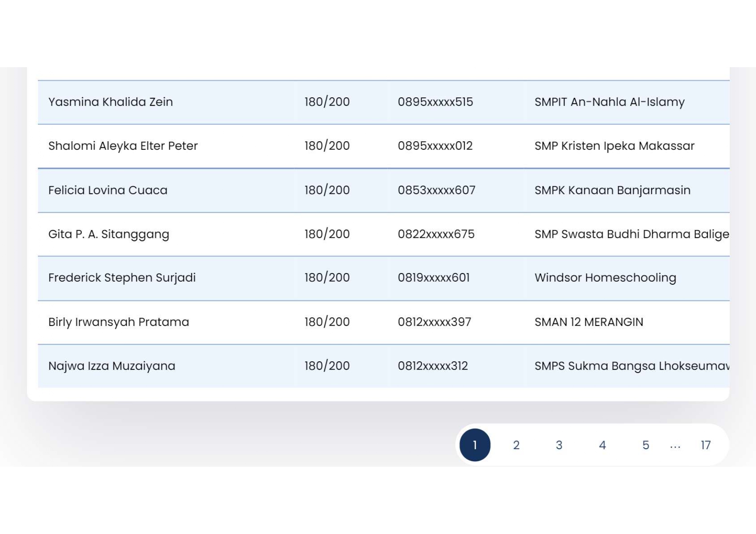Screen dimensions: 756x534
Task: Click name Birly Irwansyah Pratama
Action: tap(118, 322)
